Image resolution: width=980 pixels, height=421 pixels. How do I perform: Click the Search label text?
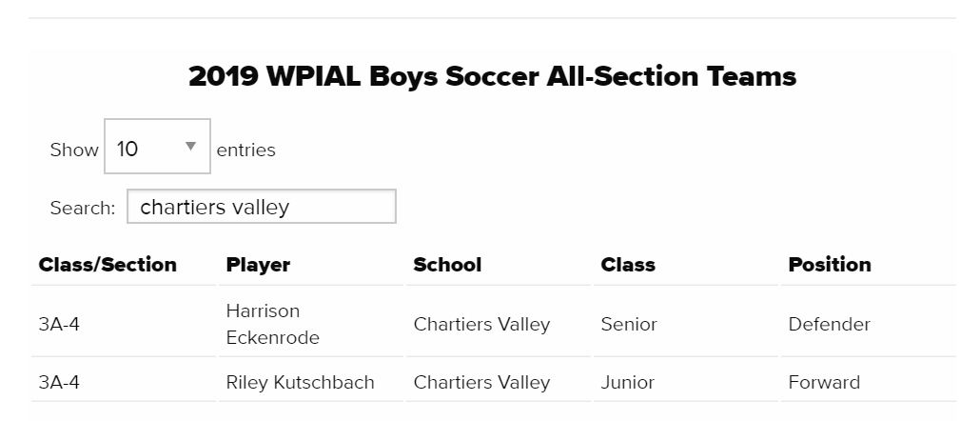click(x=83, y=208)
